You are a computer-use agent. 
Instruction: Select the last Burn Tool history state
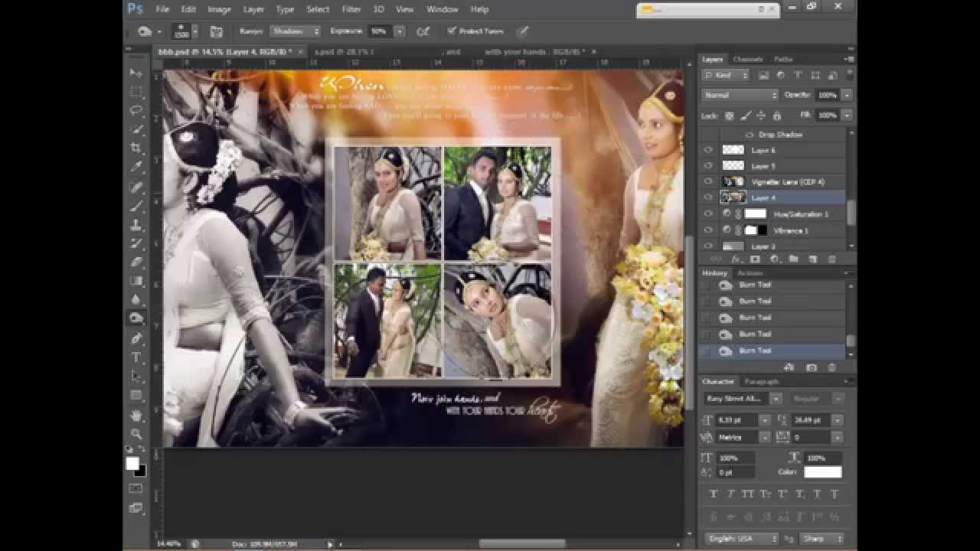click(x=773, y=350)
